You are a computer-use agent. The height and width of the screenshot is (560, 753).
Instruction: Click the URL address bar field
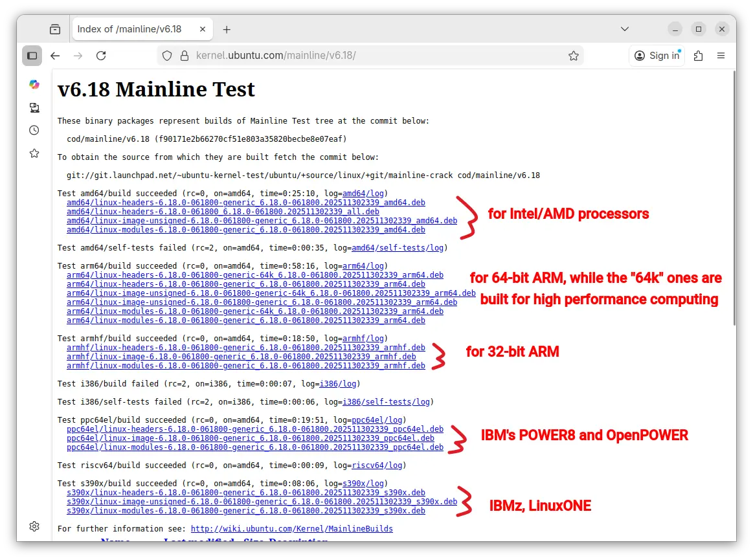tap(376, 56)
